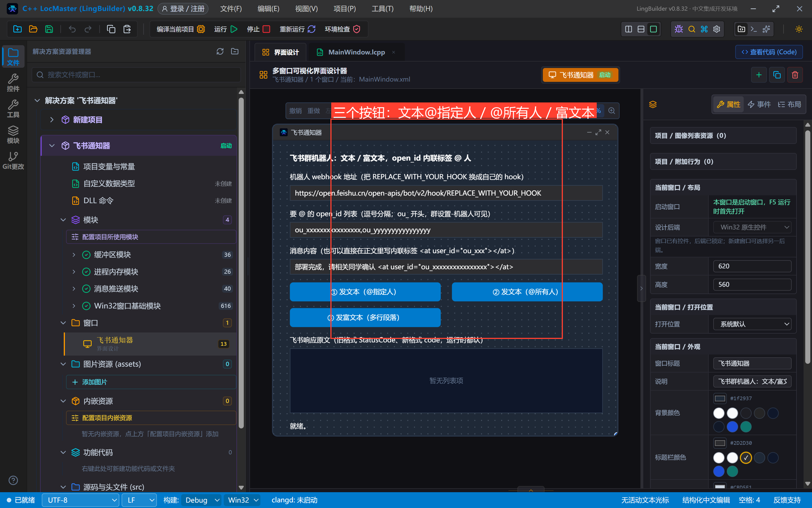Image resolution: width=812 pixels, height=508 pixels.
Task: Open the Debug build configuration dropdown
Action: click(201, 500)
